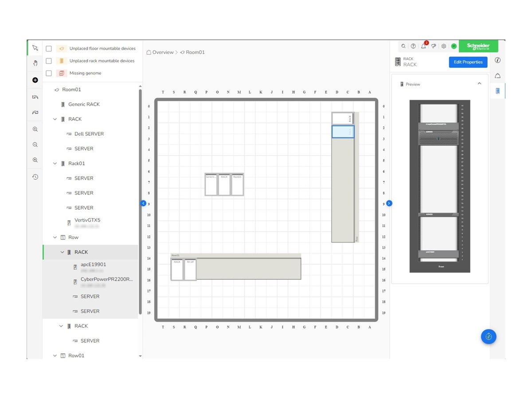Viewport: 532px width, 399px height.
Task: Collapse the left panel with blue arrow
Action: (143, 203)
